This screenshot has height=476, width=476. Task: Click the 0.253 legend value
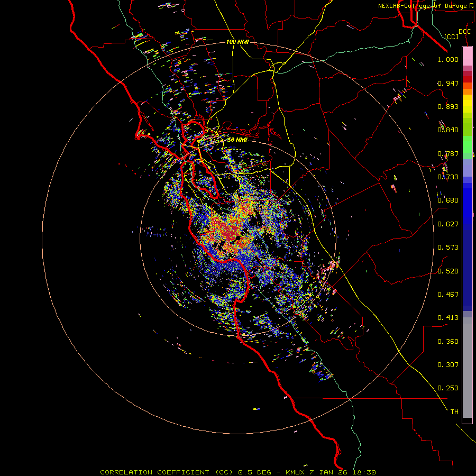(x=448, y=388)
